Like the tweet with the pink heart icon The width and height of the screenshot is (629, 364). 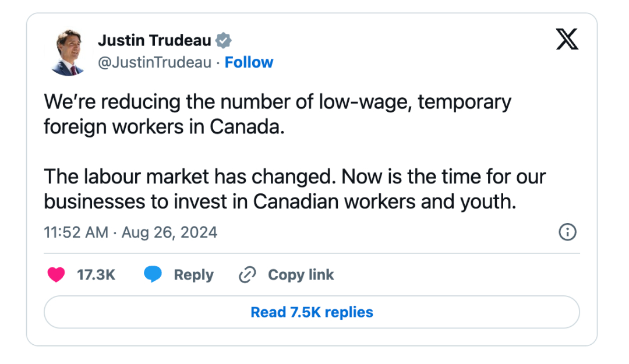56,275
